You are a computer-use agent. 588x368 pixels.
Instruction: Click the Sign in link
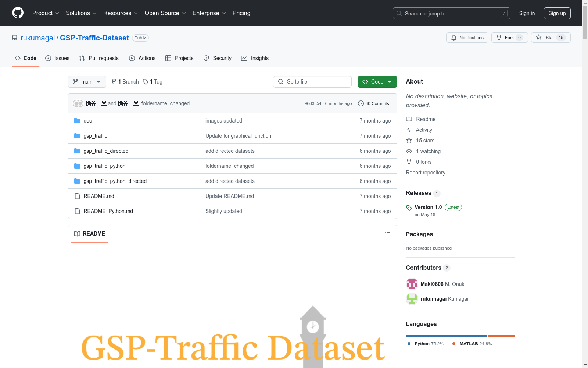(527, 13)
